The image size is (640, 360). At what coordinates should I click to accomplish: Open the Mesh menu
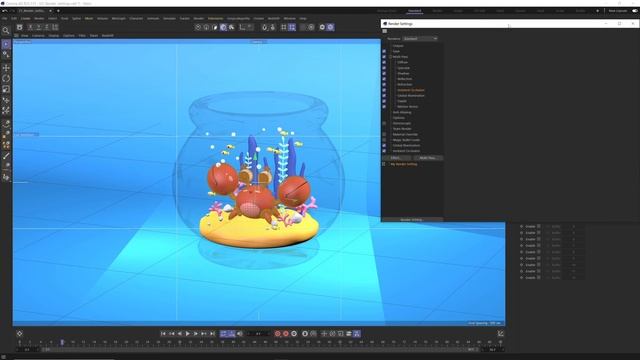tap(89, 18)
